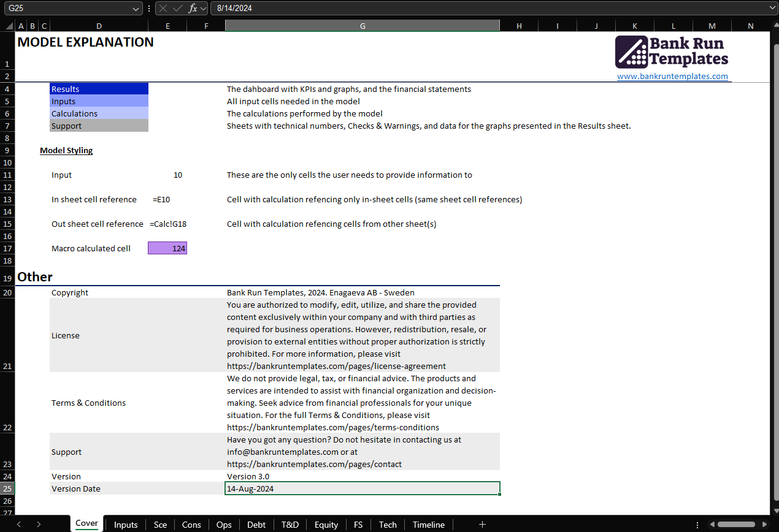The width and height of the screenshot is (779, 532).
Task: Click the Cancel entry X icon
Action: [163, 8]
